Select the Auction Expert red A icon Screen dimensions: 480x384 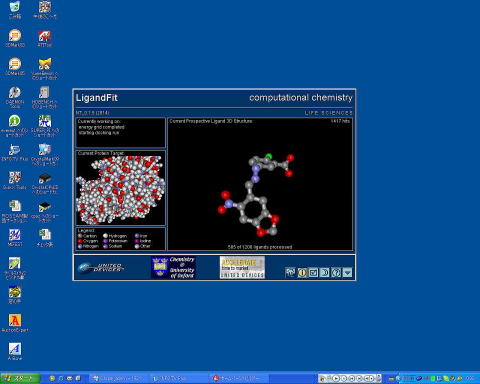(x=15, y=323)
